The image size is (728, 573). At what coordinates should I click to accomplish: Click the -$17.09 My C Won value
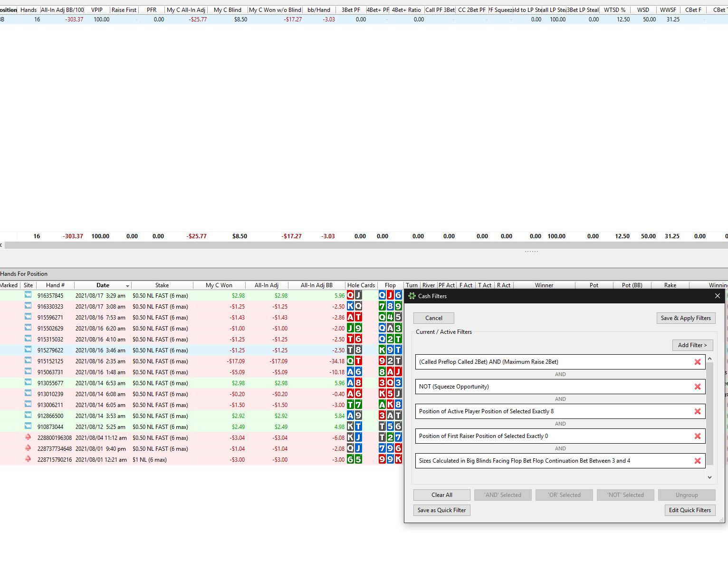click(236, 361)
